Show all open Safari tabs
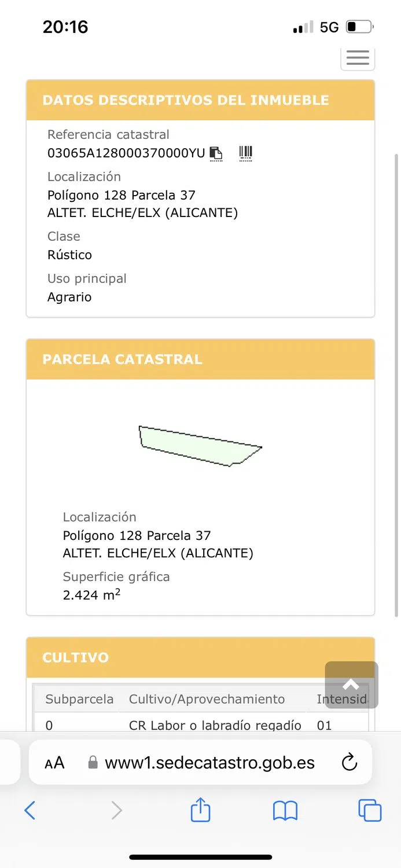Screen dimensions: 401x868 pyautogui.click(x=370, y=810)
